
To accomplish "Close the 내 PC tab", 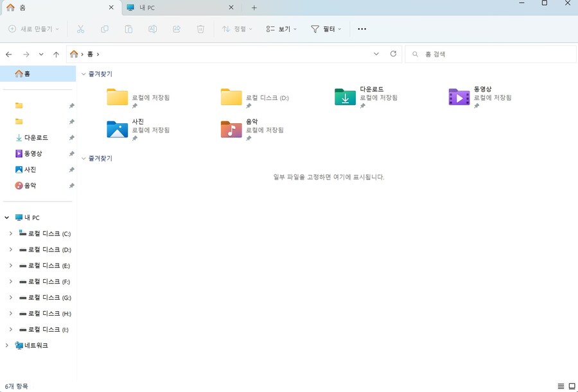I will pos(231,7).
